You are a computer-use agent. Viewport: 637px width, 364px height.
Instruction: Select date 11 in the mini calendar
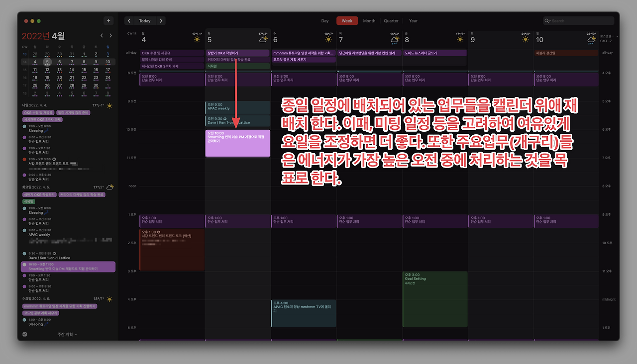point(35,70)
